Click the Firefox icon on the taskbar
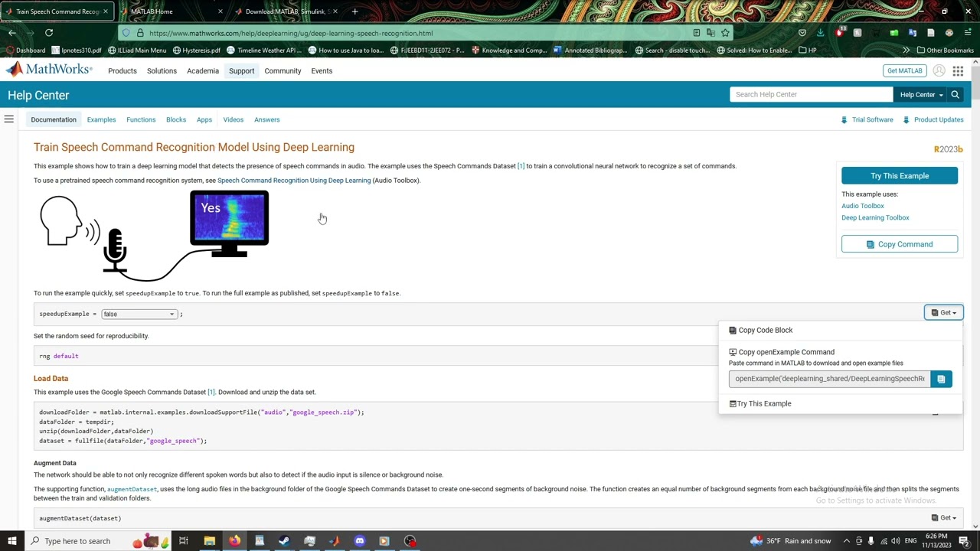Screen dimensions: 980x551 coord(234,541)
